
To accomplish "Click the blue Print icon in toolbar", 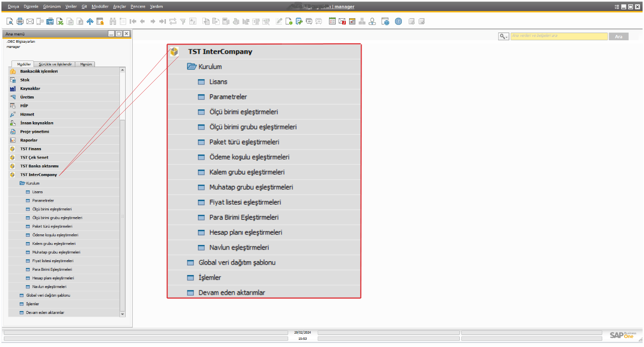I will point(50,22).
